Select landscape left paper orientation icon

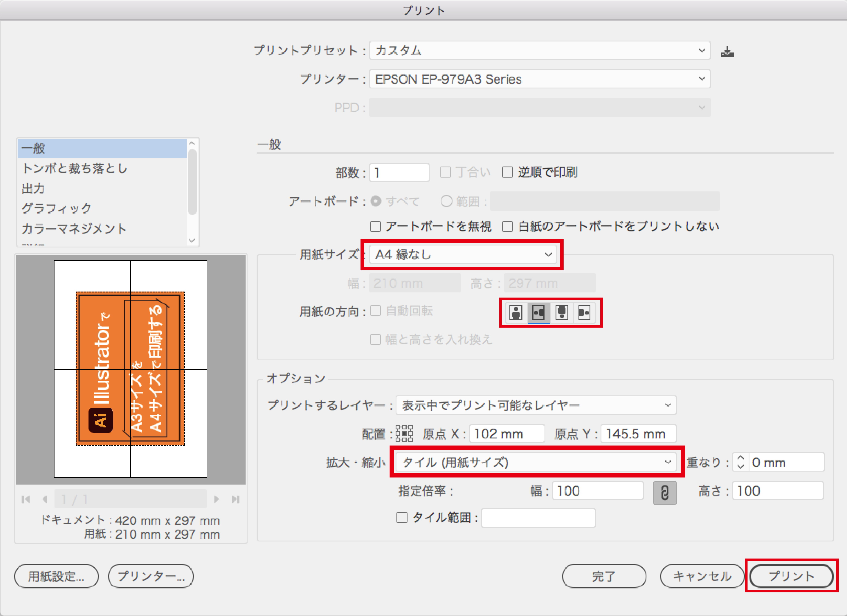(x=539, y=313)
